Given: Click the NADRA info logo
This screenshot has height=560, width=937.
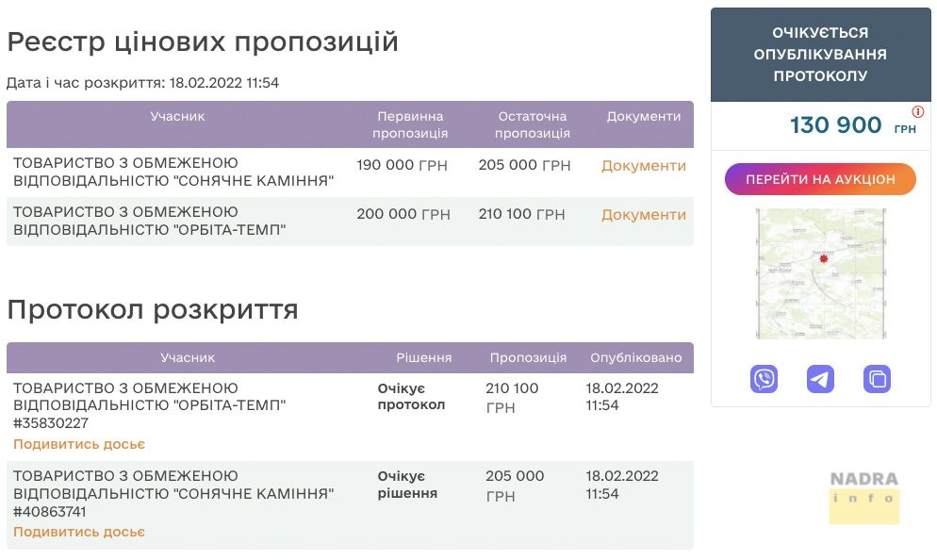Looking at the screenshot, I should pos(864,497).
